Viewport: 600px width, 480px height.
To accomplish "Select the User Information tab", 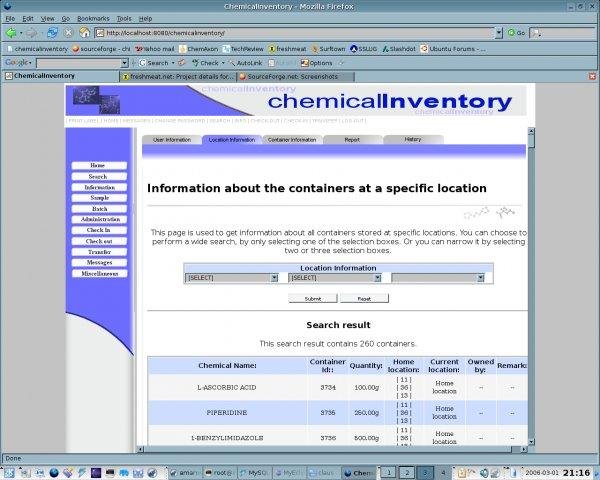I will pos(172,140).
